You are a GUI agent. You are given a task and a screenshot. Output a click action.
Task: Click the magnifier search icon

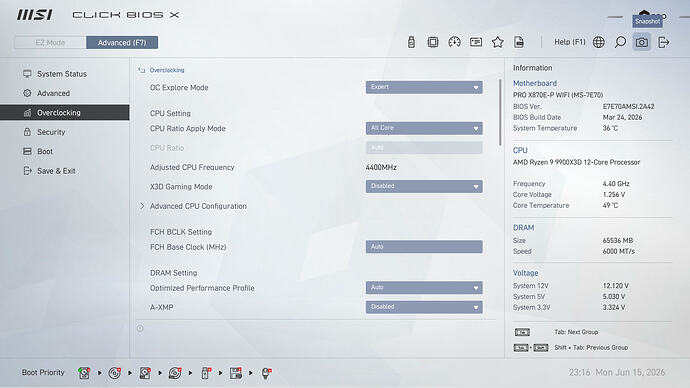tap(620, 42)
